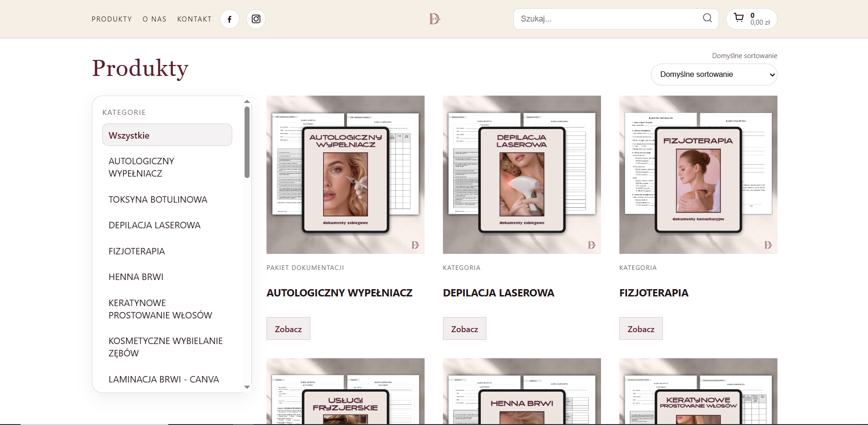Viewport: 868px width, 425px height.
Task: Go to O NAS page
Action: pyautogui.click(x=154, y=19)
